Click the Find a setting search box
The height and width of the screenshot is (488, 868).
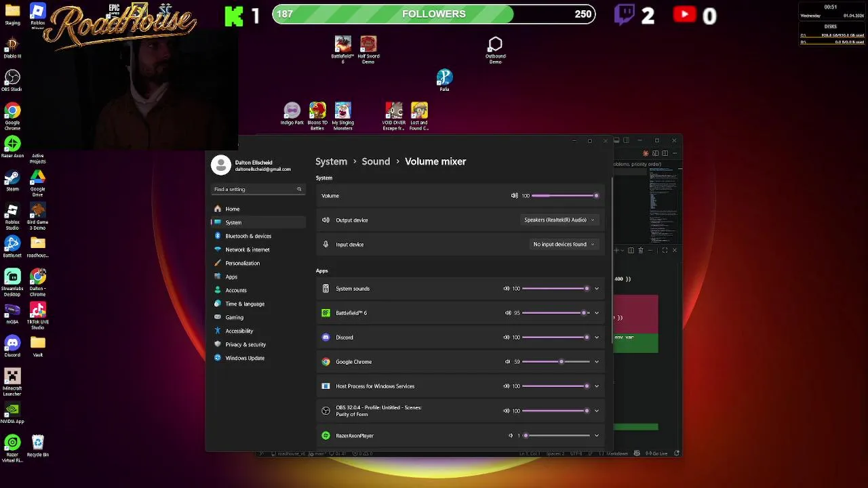click(x=258, y=189)
